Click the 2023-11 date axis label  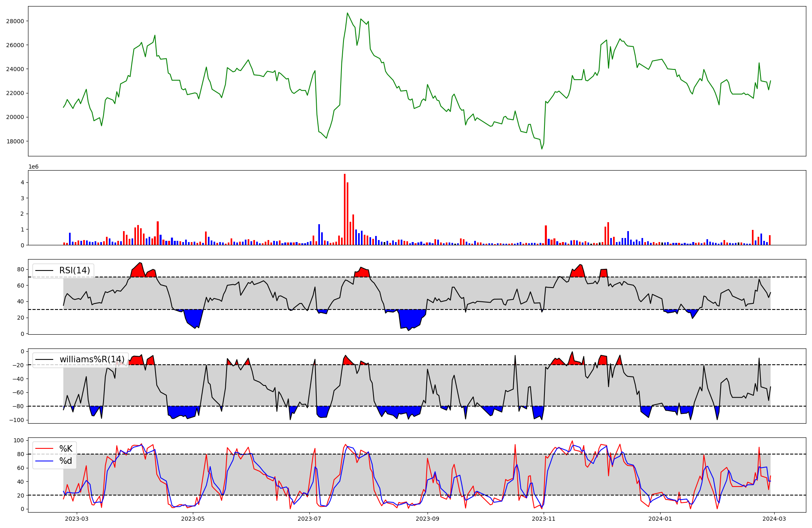coord(544,519)
